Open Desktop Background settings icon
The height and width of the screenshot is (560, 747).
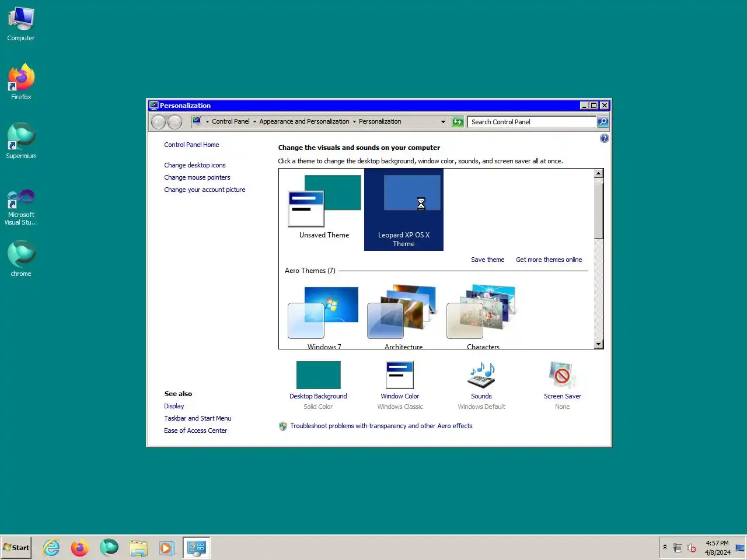318,375
